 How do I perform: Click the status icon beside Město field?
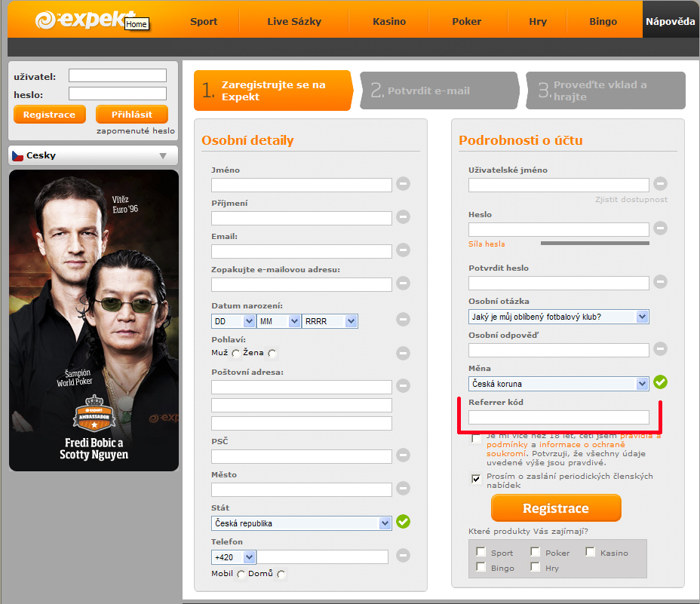[x=403, y=488]
